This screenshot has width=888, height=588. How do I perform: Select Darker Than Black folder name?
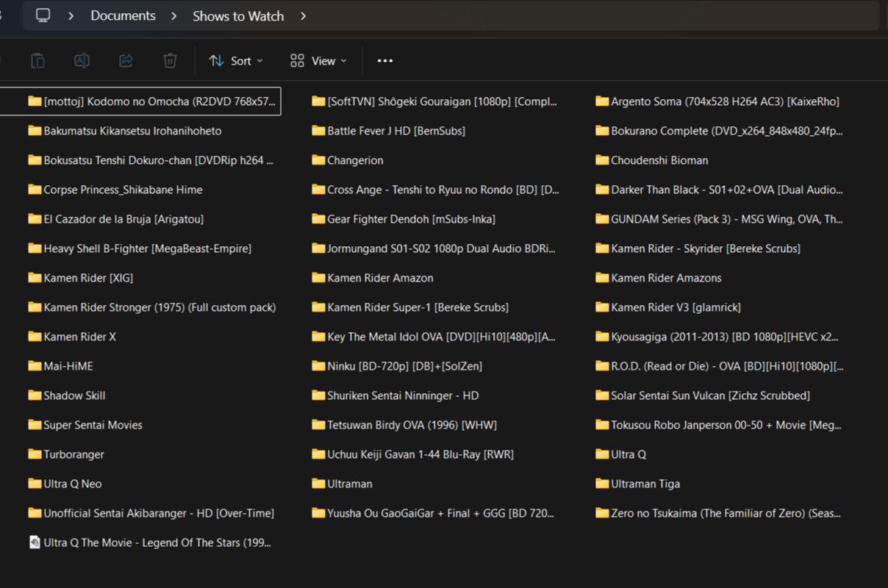tap(727, 190)
